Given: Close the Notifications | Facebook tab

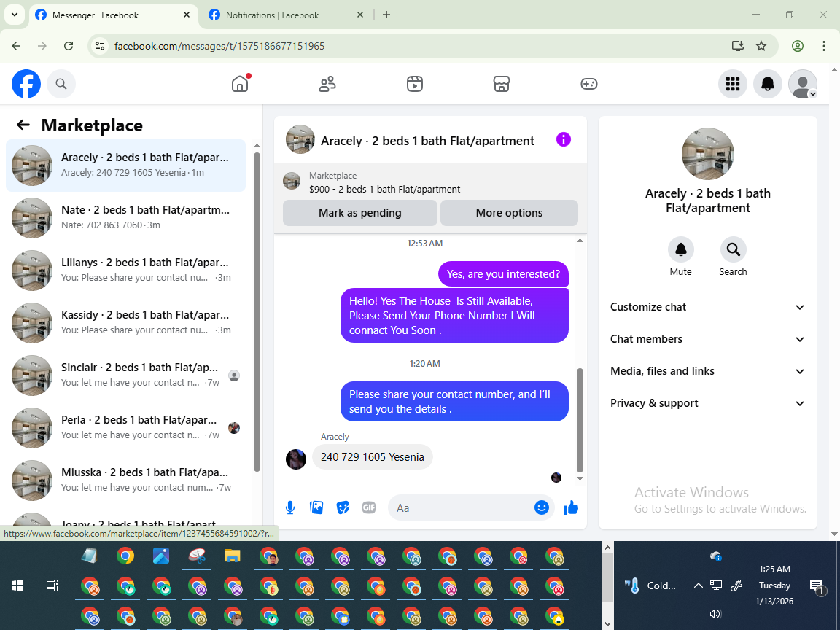Looking at the screenshot, I should (x=360, y=15).
